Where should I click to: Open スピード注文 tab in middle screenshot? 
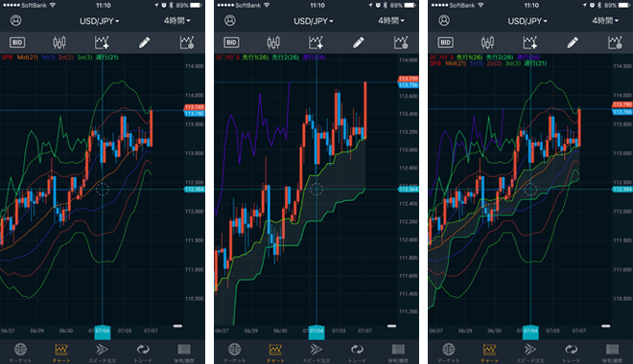coord(316,353)
